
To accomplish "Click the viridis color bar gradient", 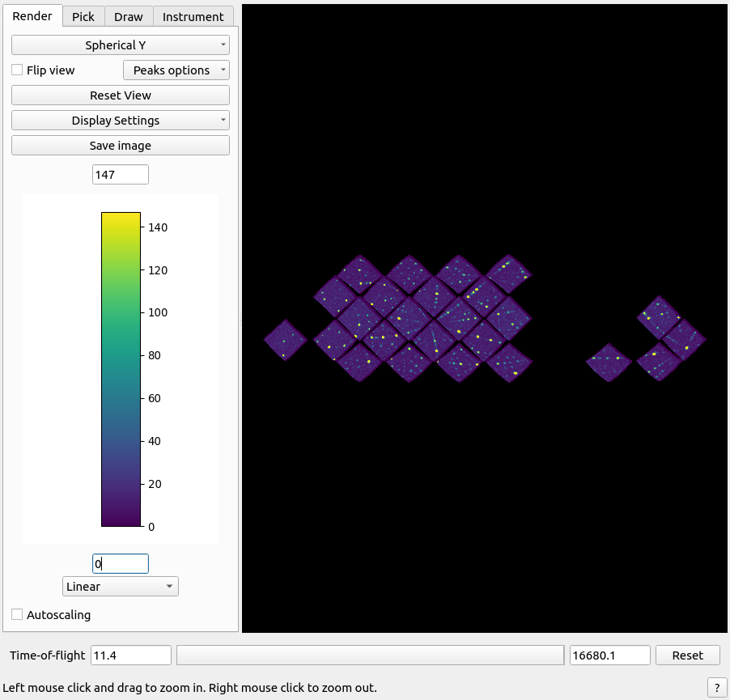I will pos(121,369).
